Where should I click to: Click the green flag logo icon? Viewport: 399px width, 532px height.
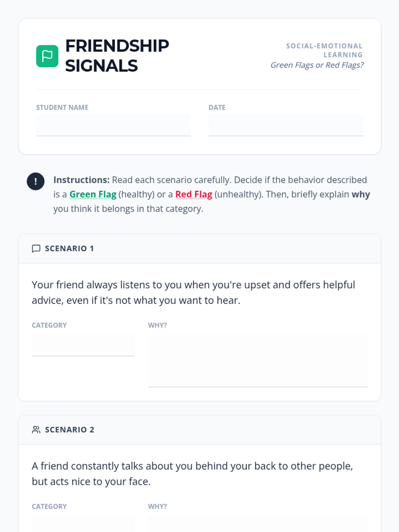click(47, 56)
